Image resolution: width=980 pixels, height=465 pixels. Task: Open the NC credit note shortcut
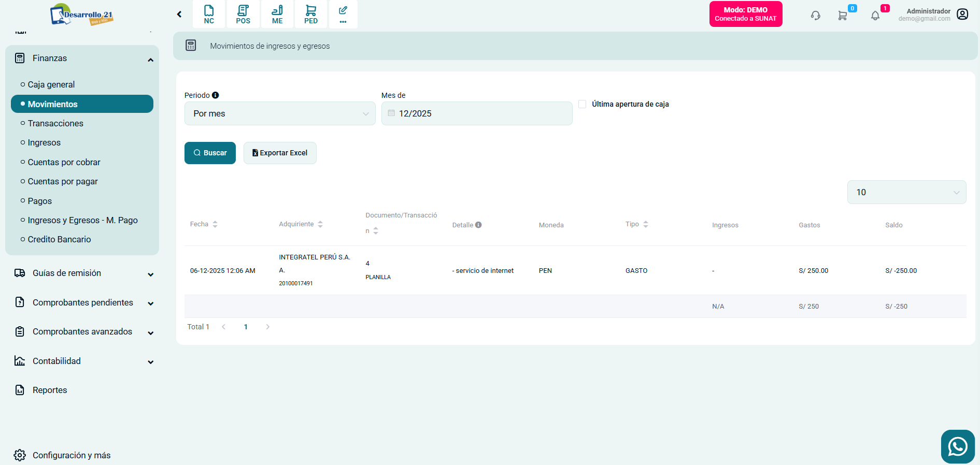click(209, 14)
